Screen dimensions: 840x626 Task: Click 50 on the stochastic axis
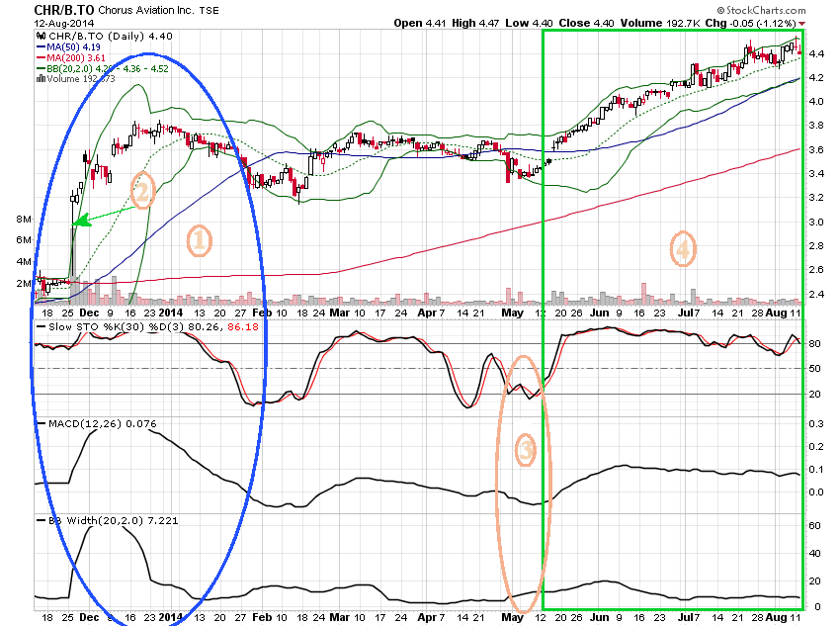click(815, 369)
